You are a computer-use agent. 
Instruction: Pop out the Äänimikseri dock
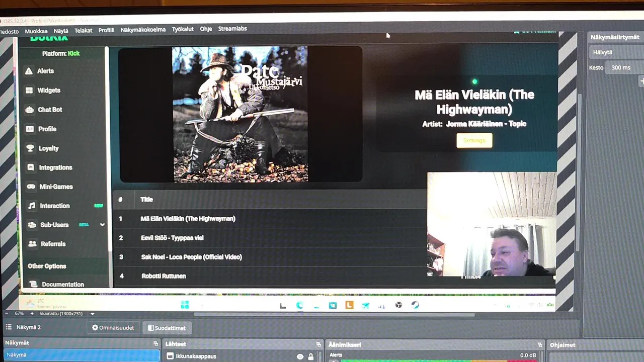pyautogui.click(x=540, y=345)
